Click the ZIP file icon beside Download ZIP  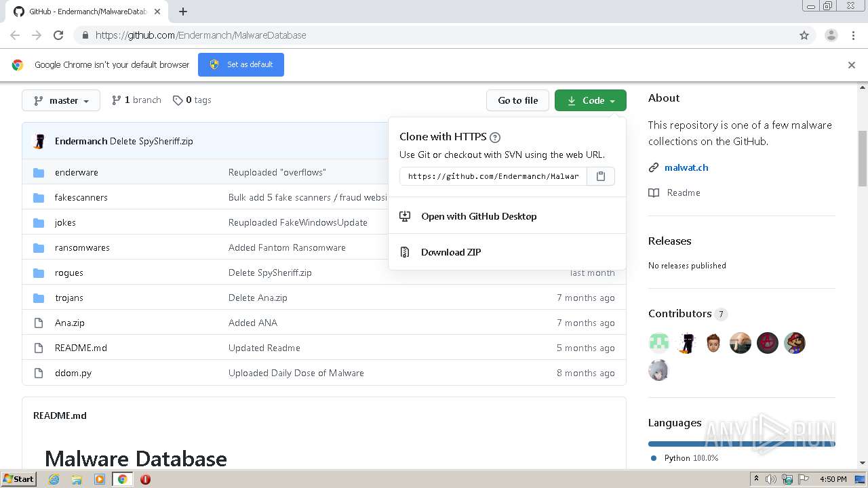point(405,252)
